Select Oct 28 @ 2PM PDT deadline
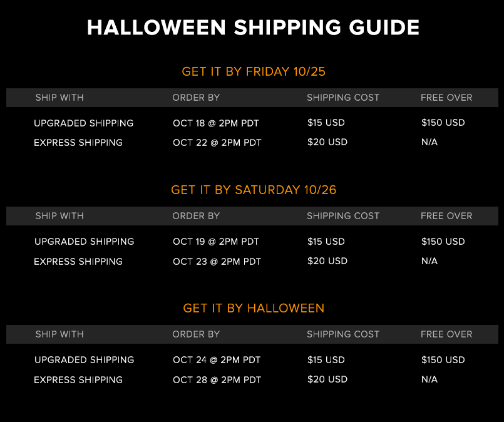 [217, 379]
